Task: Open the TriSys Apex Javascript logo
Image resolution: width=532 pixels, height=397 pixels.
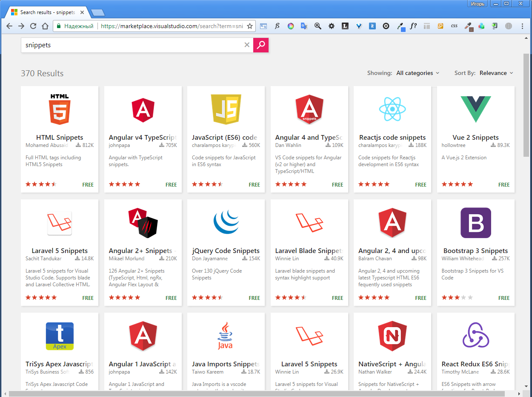Action: pos(60,336)
